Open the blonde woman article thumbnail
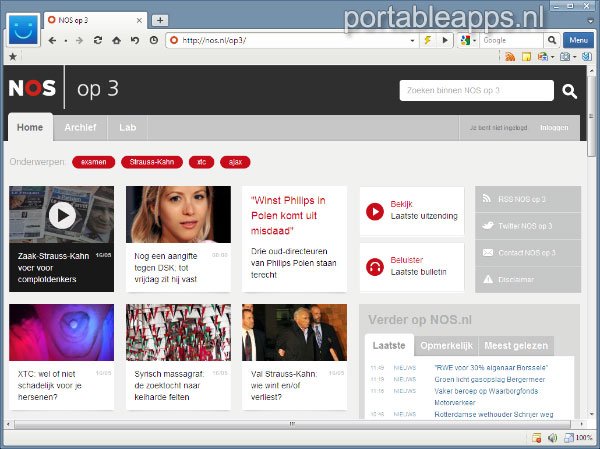The image size is (600, 449). point(178,214)
